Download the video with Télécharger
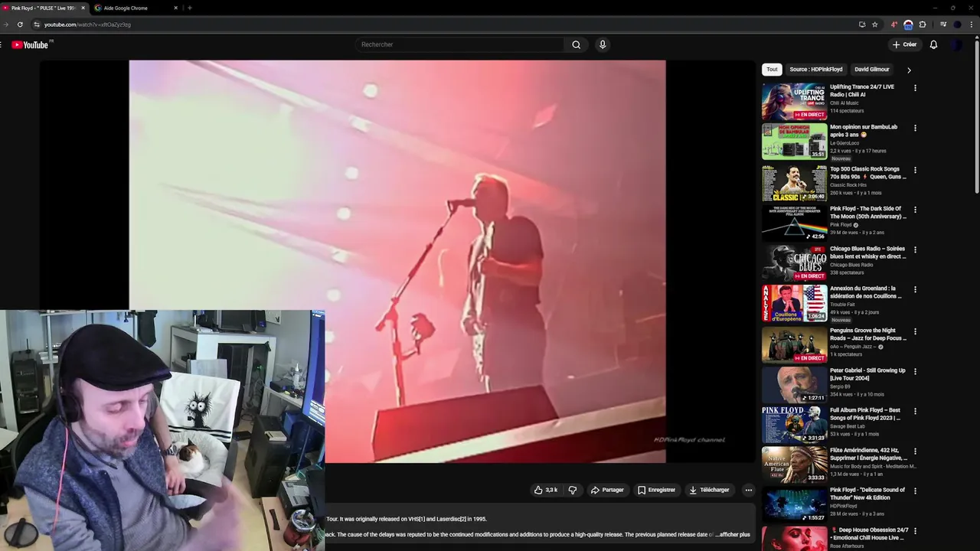 point(708,490)
